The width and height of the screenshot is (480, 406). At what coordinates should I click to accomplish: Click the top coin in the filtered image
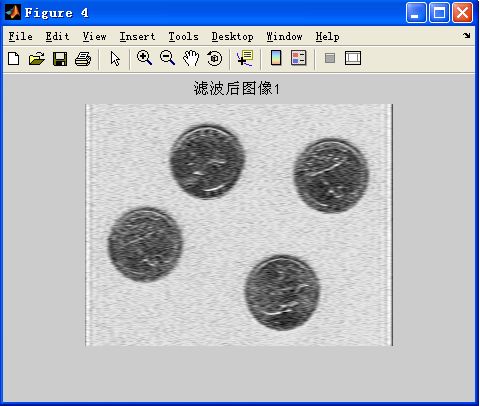(207, 162)
